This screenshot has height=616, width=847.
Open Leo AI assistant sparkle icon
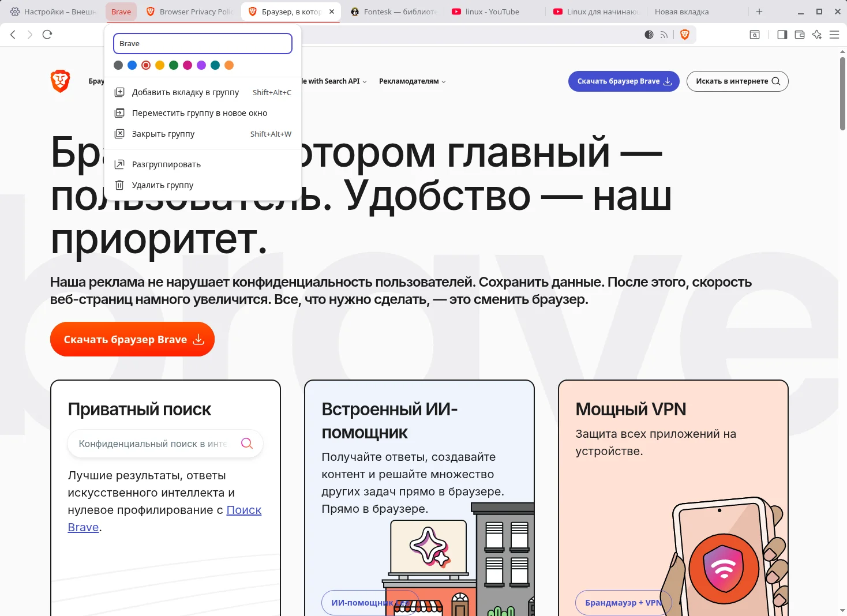(x=816, y=35)
